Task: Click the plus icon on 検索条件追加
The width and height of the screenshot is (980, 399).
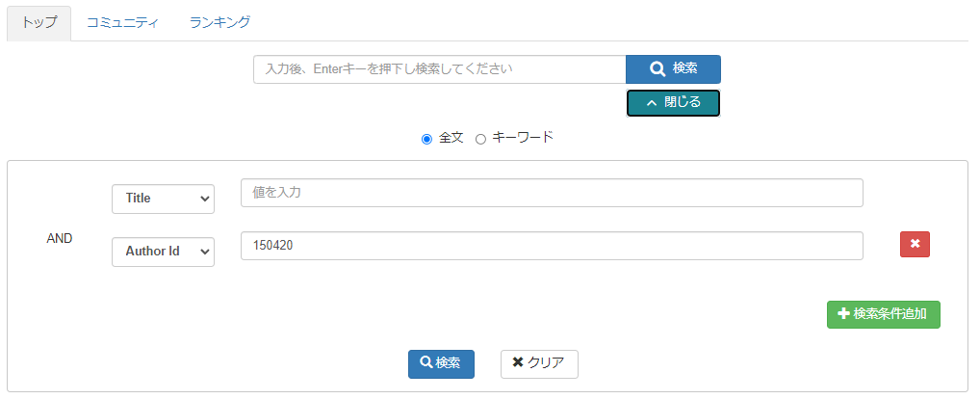Action: [x=843, y=314]
